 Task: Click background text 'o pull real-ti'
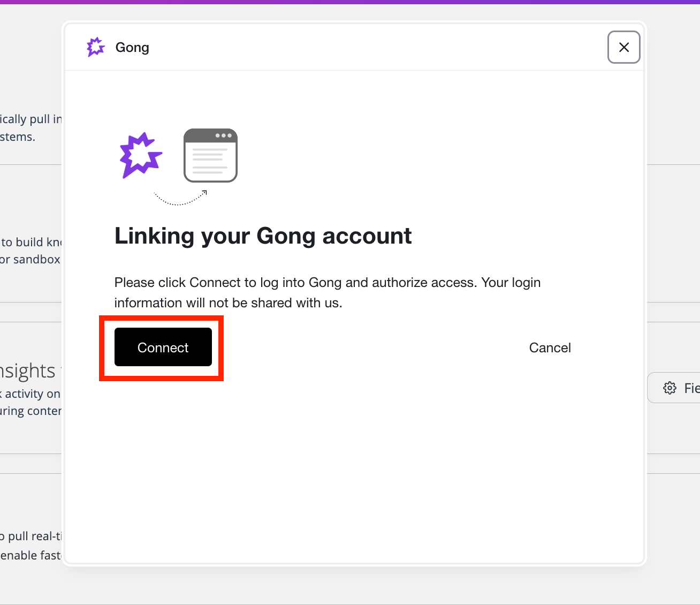pyautogui.click(x=31, y=536)
